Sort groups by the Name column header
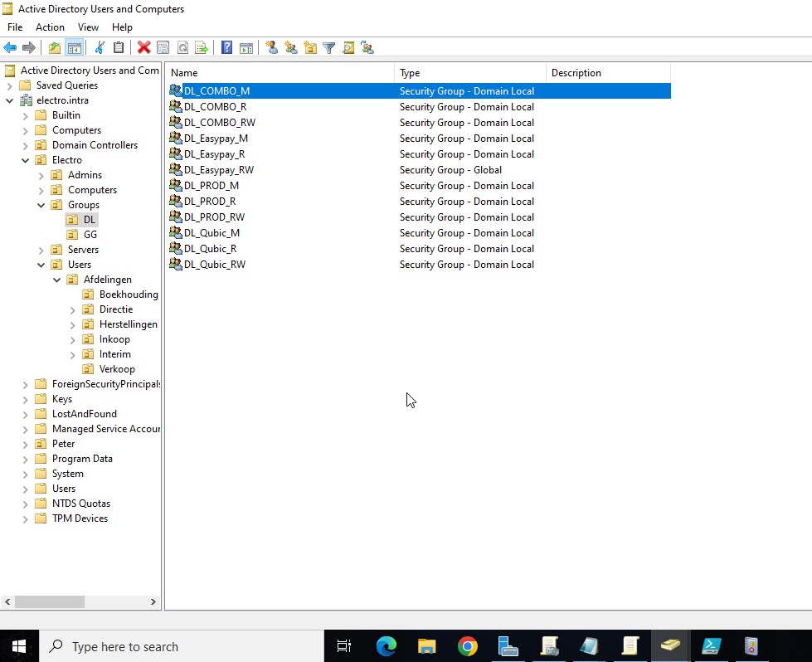 (183, 72)
